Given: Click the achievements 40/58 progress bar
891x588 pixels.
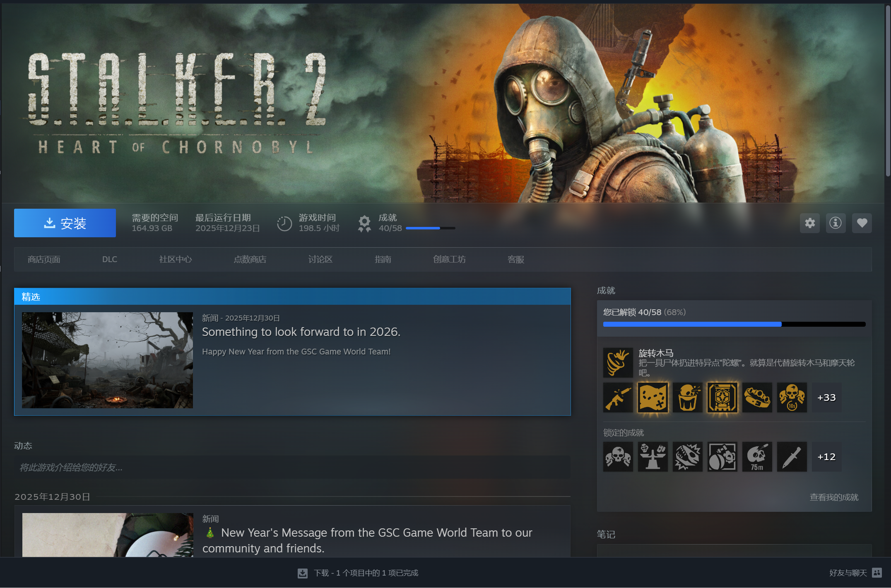Looking at the screenshot, I should click(x=430, y=228).
